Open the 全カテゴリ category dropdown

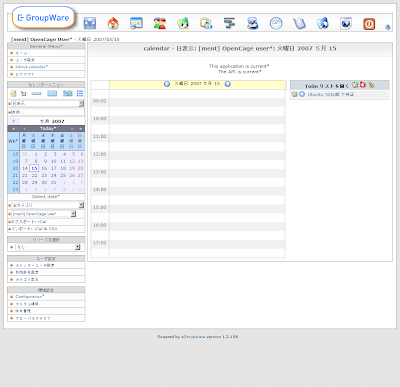click(x=48, y=205)
